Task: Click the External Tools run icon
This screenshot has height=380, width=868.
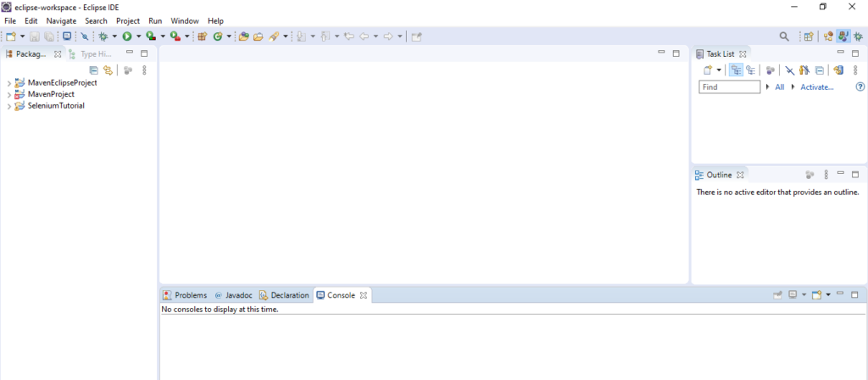Action: point(175,36)
